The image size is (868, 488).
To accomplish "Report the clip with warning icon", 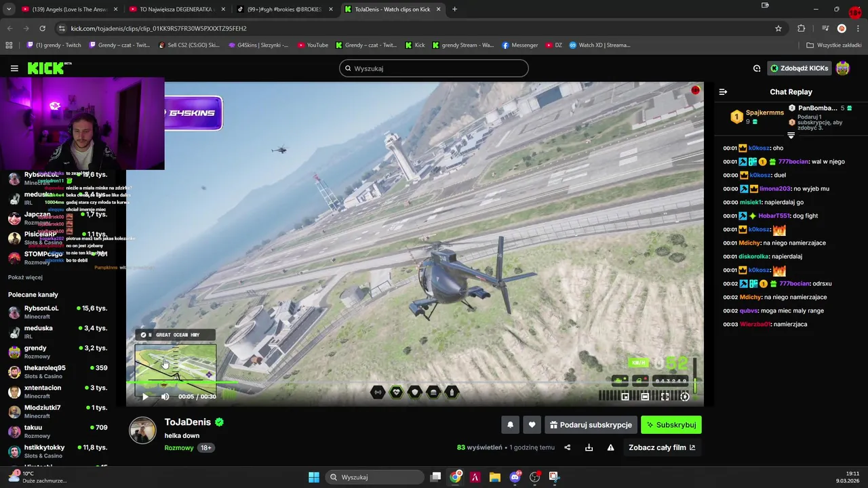I will [610, 447].
